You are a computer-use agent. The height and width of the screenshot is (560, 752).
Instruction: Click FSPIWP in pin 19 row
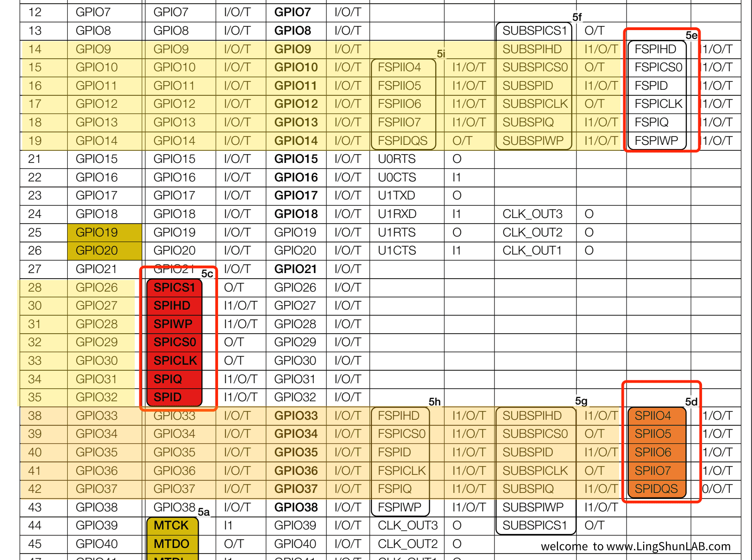click(x=657, y=141)
